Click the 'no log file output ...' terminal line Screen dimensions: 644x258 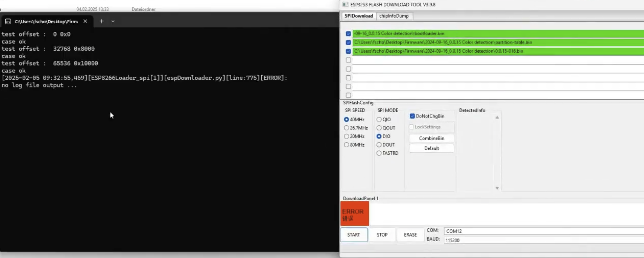(x=39, y=85)
